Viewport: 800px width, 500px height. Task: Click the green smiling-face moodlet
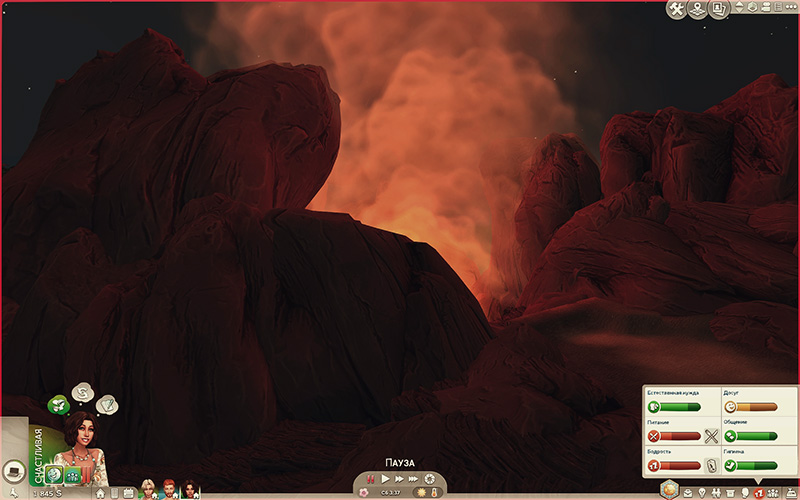click(x=54, y=476)
